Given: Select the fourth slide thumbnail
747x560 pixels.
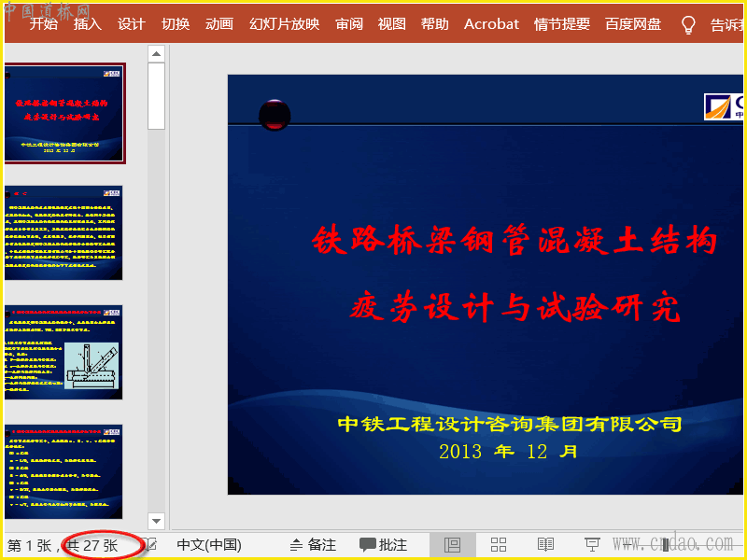Looking at the screenshot, I should pyautogui.click(x=63, y=471).
